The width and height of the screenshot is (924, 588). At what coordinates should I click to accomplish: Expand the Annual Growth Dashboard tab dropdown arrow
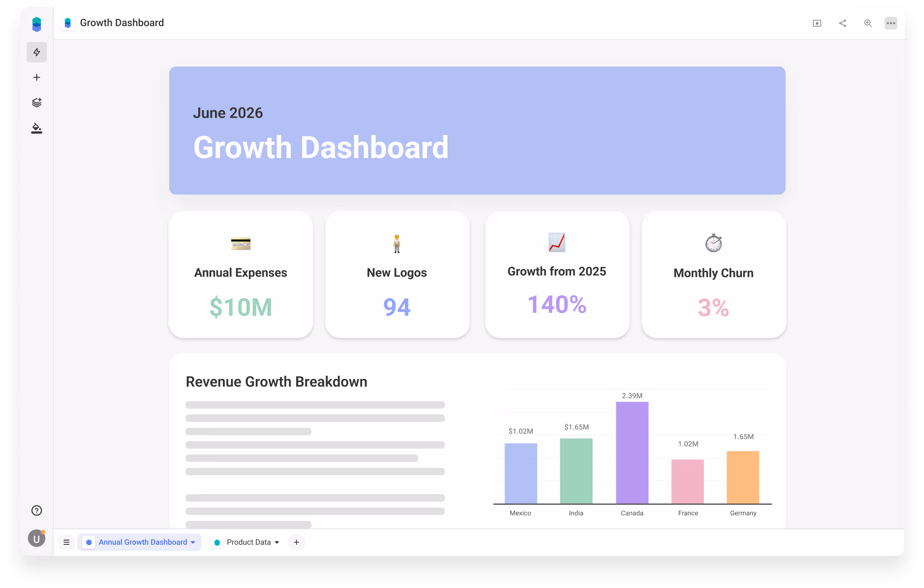click(x=193, y=542)
